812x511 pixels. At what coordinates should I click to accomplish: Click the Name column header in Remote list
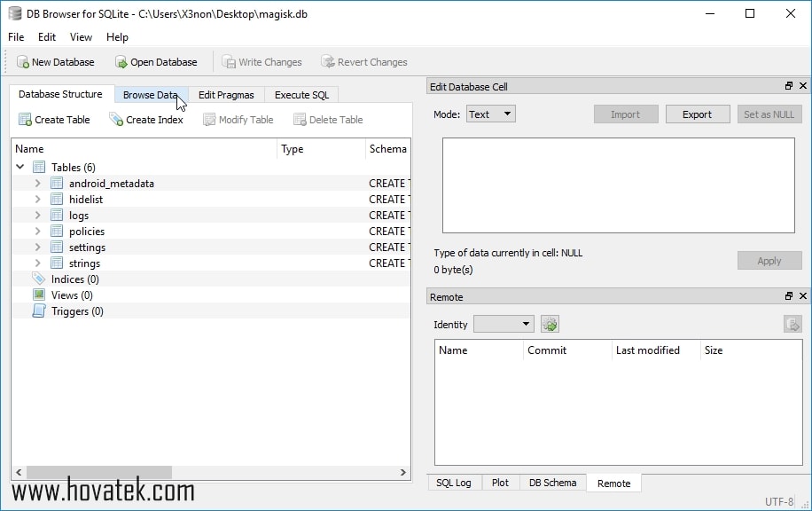479,350
